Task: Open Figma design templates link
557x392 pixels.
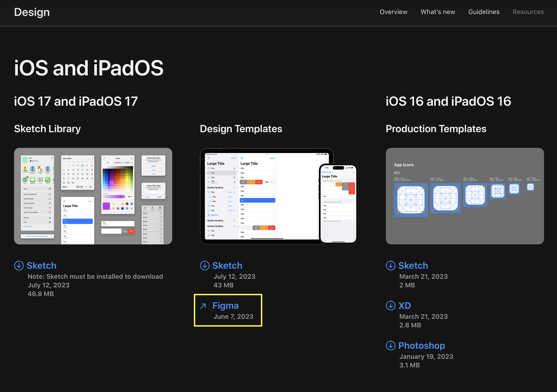Action: [225, 305]
